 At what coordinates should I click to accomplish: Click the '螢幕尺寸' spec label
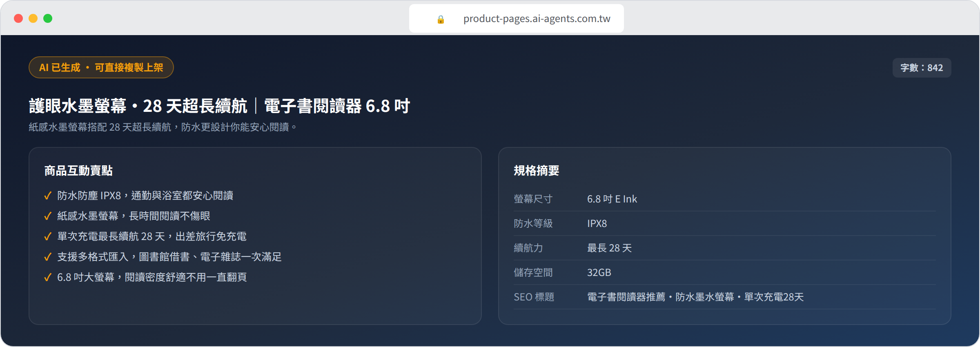click(x=533, y=199)
